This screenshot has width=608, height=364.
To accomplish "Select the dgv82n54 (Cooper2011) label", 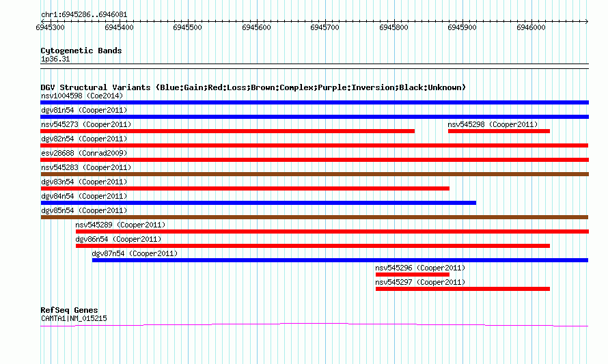I will 84,139.
